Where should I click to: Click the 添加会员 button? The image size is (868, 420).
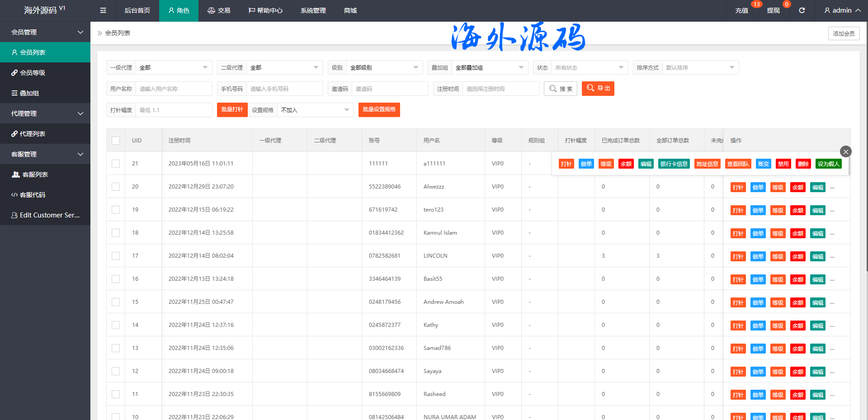tap(844, 33)
